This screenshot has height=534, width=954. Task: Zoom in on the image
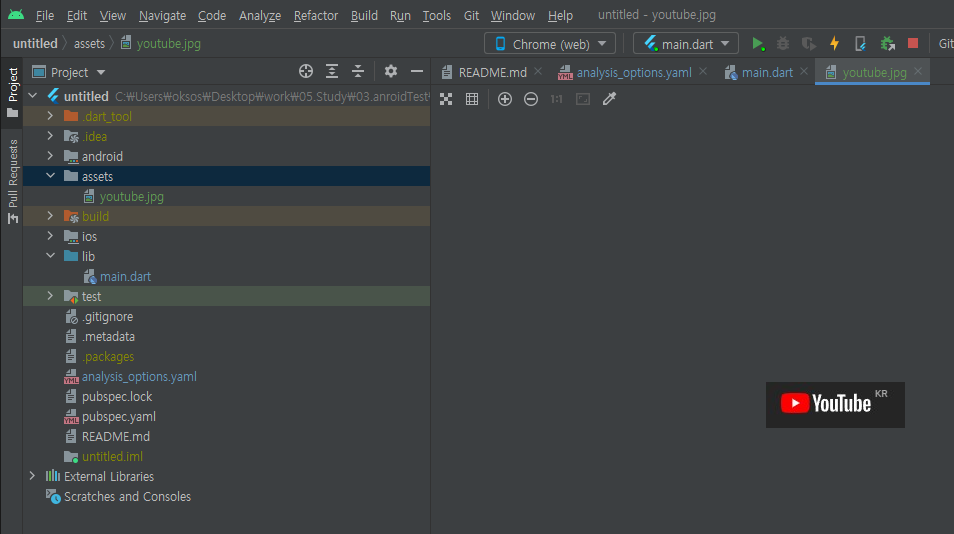504,99
